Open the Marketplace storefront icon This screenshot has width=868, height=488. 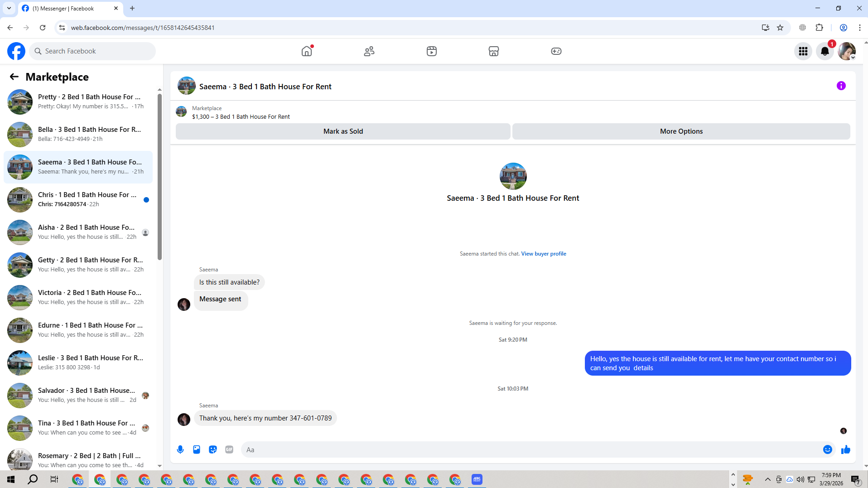pos(494,51)
